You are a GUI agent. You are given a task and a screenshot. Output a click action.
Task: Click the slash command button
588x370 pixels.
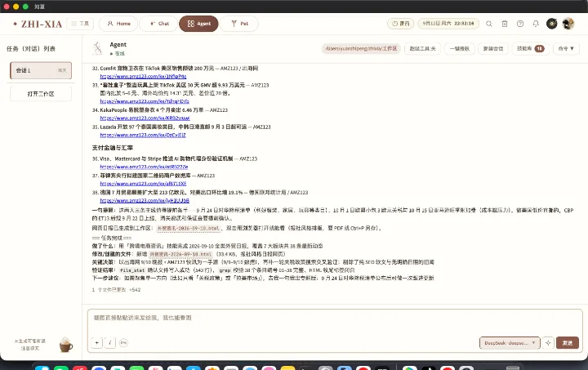tap(110, 342)
